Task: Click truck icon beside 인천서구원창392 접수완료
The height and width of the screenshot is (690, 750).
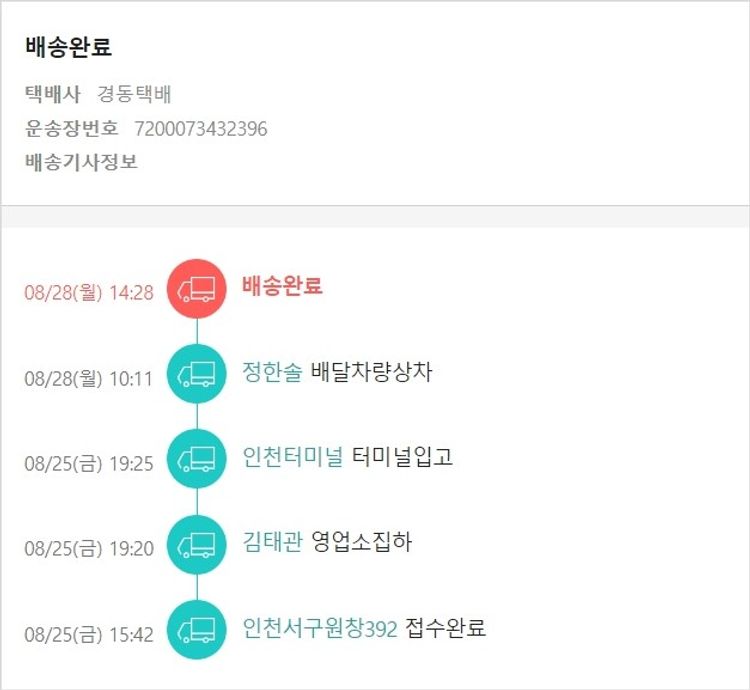Action: 197,630
